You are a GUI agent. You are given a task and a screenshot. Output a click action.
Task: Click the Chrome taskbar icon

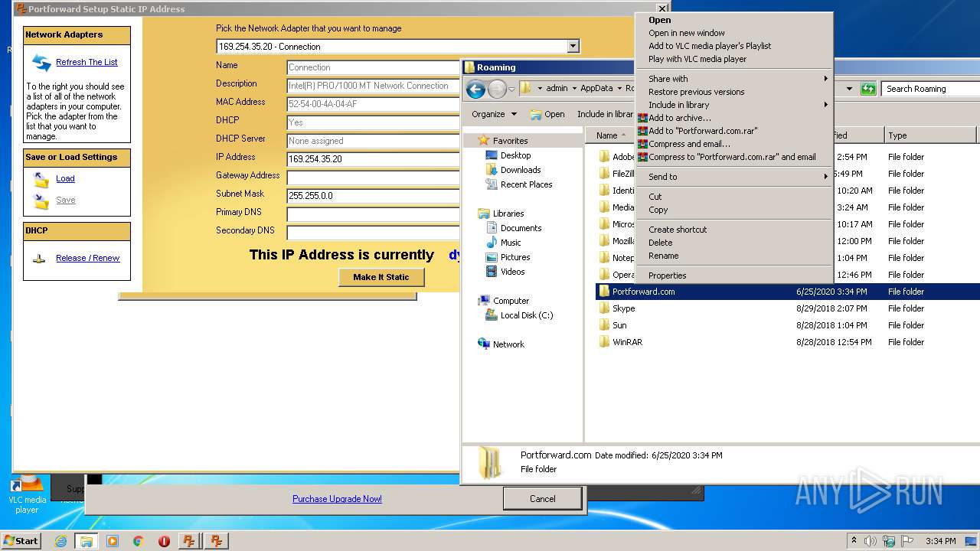coord(138,541)
